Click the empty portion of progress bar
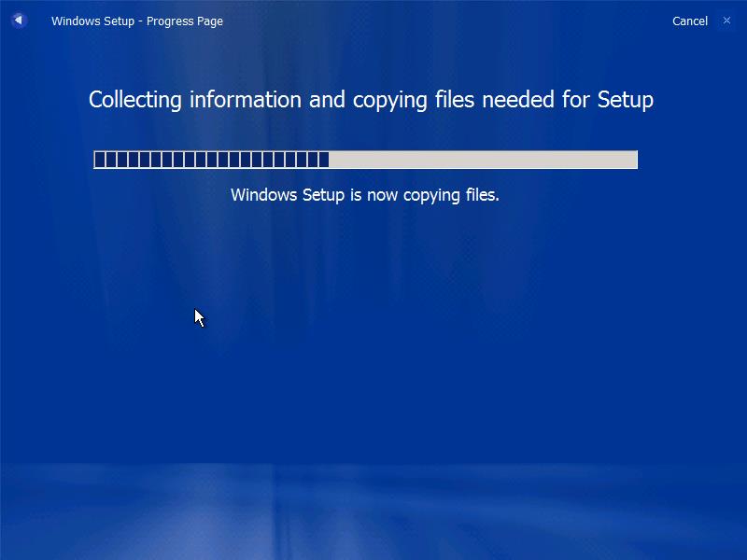 point(482,160)
